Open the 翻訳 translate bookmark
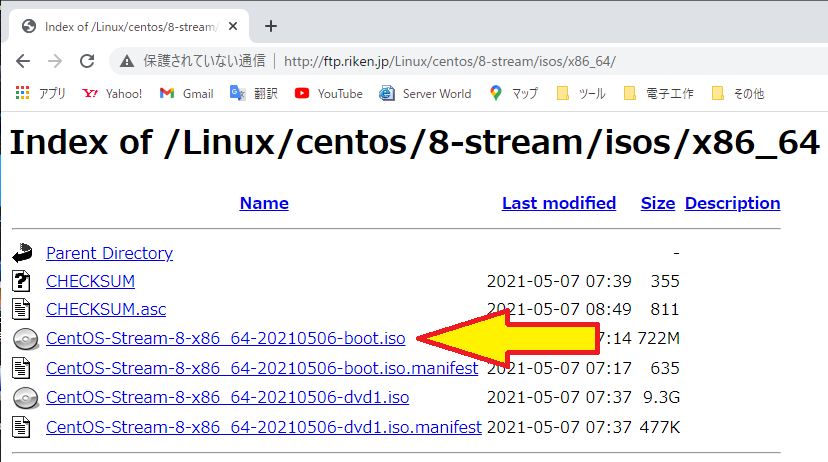The image size is (828, 462). click(254, 93)
